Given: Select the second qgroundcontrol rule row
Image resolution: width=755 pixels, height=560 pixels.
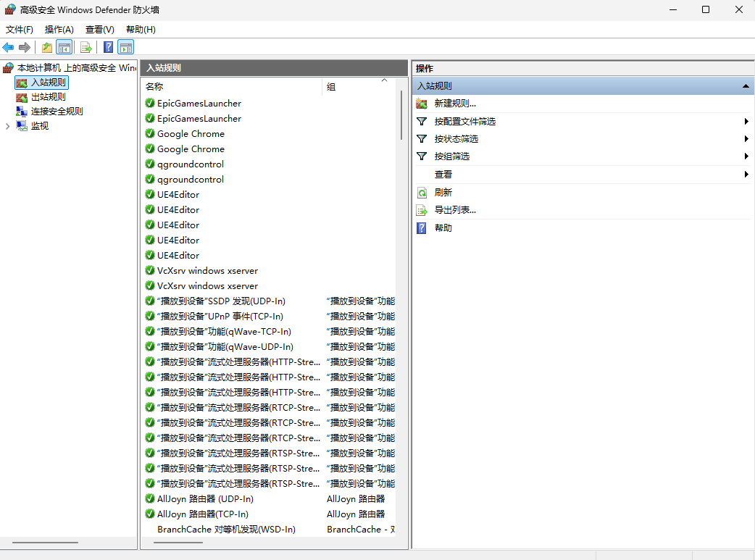Looking at the screenshot, I should coord(269,179).
